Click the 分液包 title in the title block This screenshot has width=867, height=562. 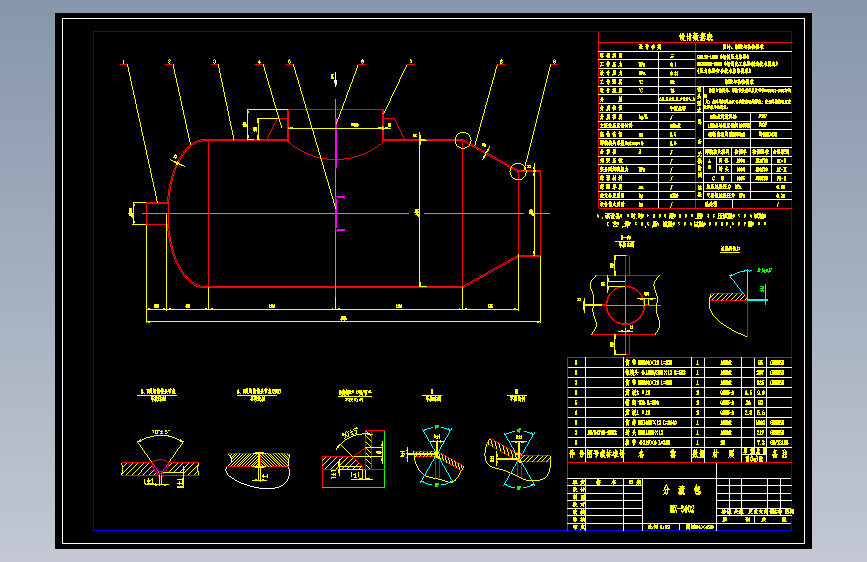coord(681,490)
